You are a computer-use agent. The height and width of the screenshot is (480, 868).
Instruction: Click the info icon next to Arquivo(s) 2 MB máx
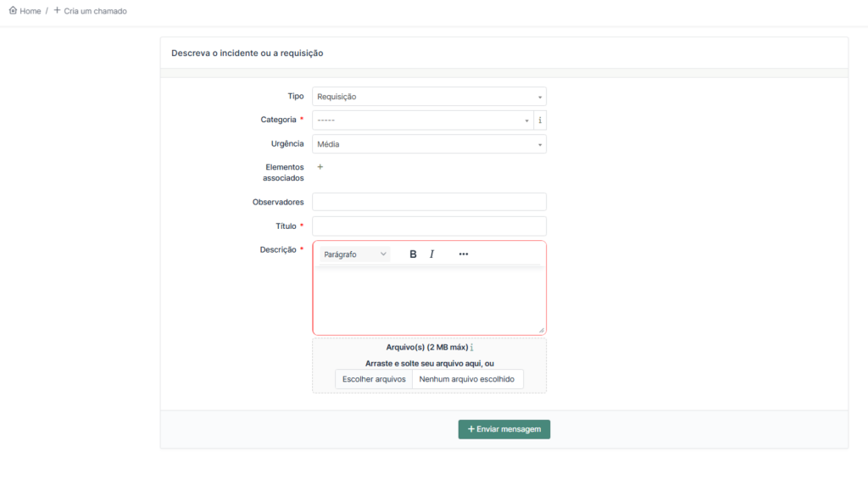tap(471, 348)
